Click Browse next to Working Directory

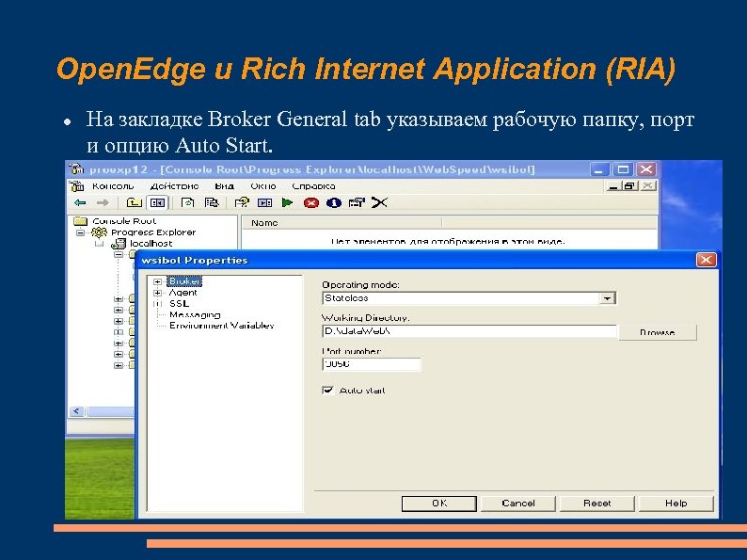(x=658, y=332)
